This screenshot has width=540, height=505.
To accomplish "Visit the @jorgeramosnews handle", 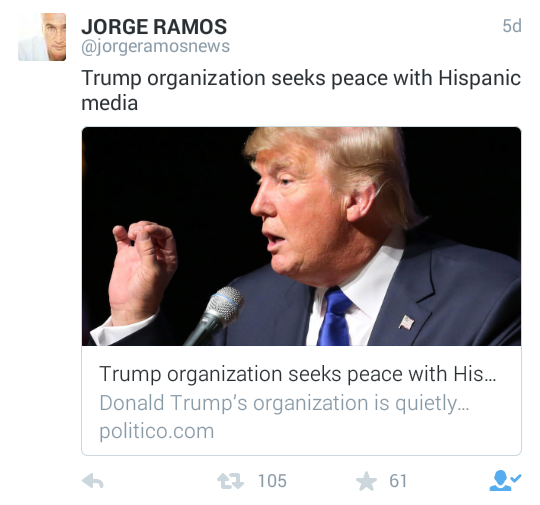I will click(x=155, y=46).
